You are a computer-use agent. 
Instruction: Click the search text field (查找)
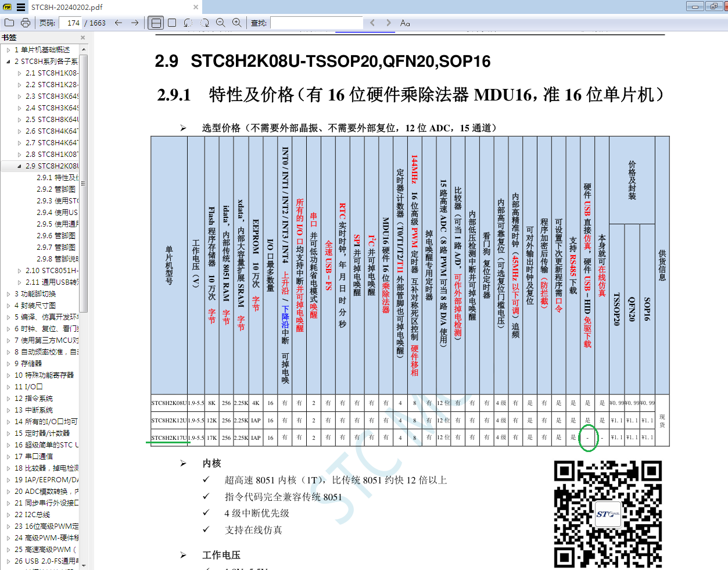tap(317, 23)
